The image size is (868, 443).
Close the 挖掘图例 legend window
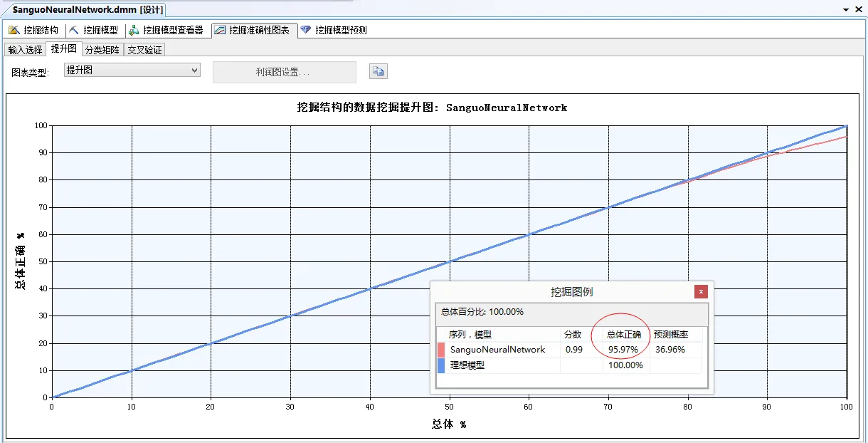(x=701, y=291)
